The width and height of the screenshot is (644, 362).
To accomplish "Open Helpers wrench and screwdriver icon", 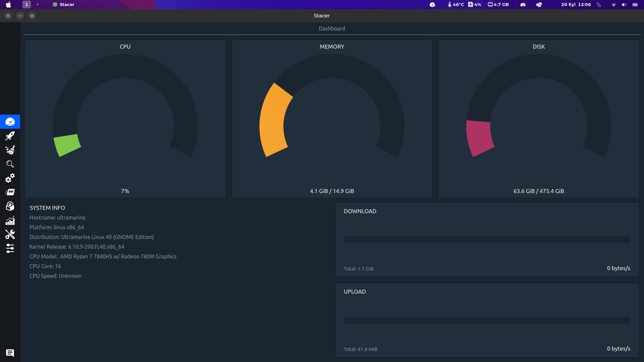I will [x=10, y=234].
